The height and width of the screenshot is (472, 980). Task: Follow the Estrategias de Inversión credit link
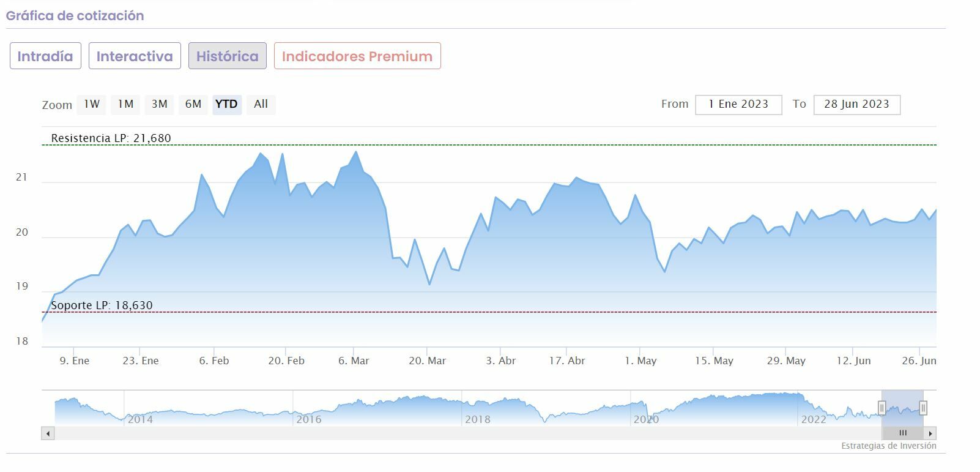click(888, 446)
